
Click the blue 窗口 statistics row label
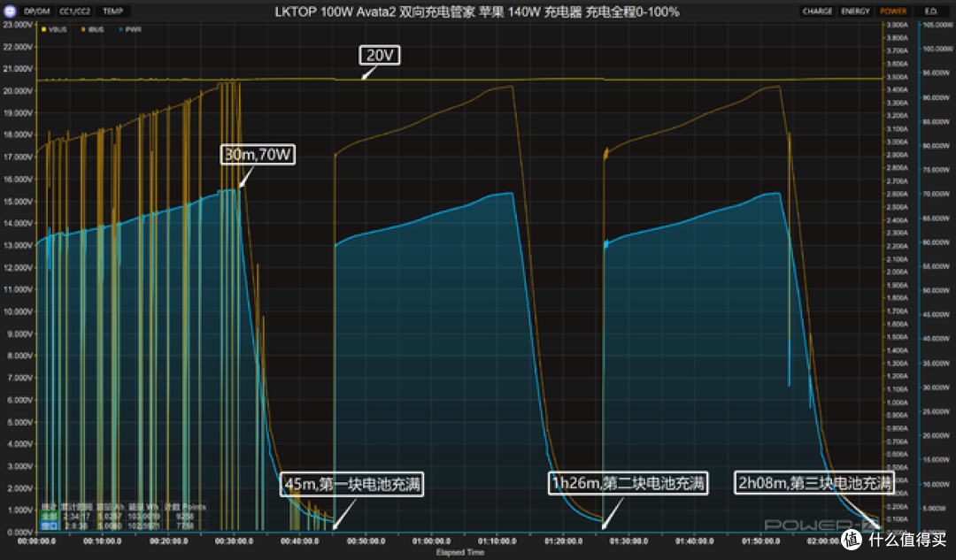pyautogui.click(x=49, y=525)
